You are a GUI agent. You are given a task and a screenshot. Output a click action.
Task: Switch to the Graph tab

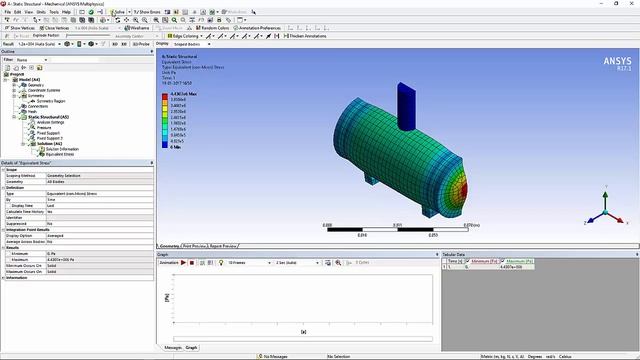coord(191,348)
